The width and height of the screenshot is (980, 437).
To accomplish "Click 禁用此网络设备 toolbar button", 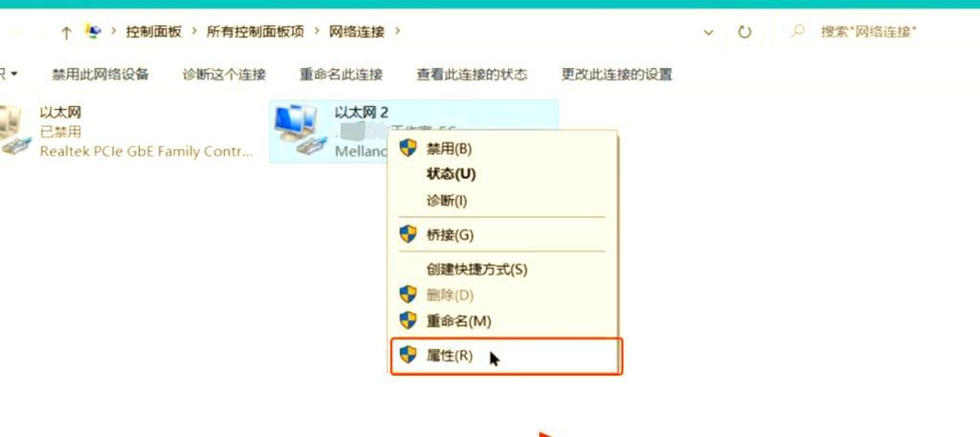I will coord(100,75).
